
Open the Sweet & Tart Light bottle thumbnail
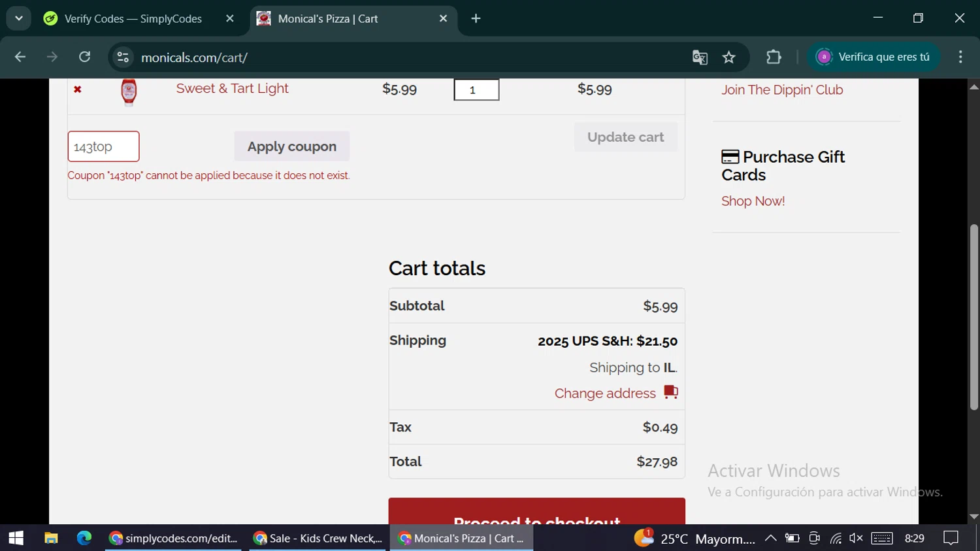coord(129,92)
